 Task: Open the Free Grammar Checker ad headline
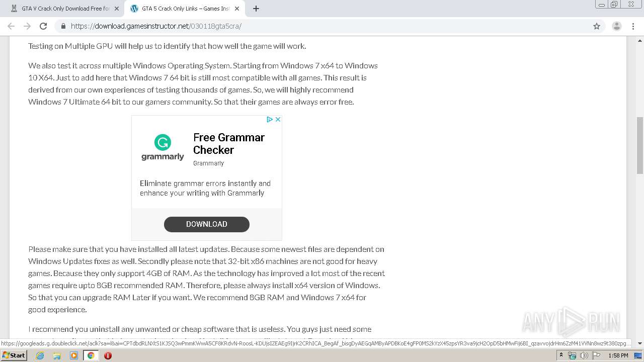coord(229,144)
